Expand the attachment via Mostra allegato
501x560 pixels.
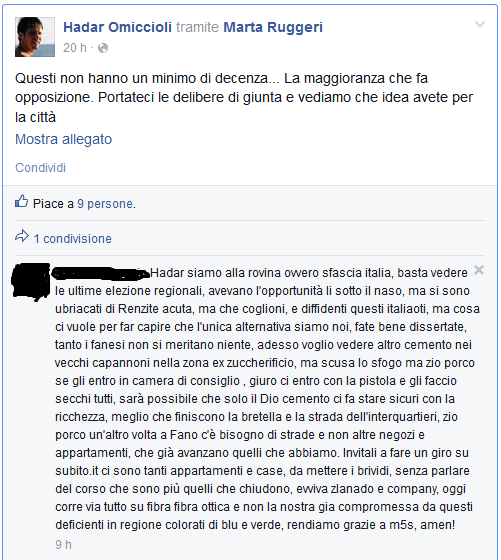pos(64,139)
